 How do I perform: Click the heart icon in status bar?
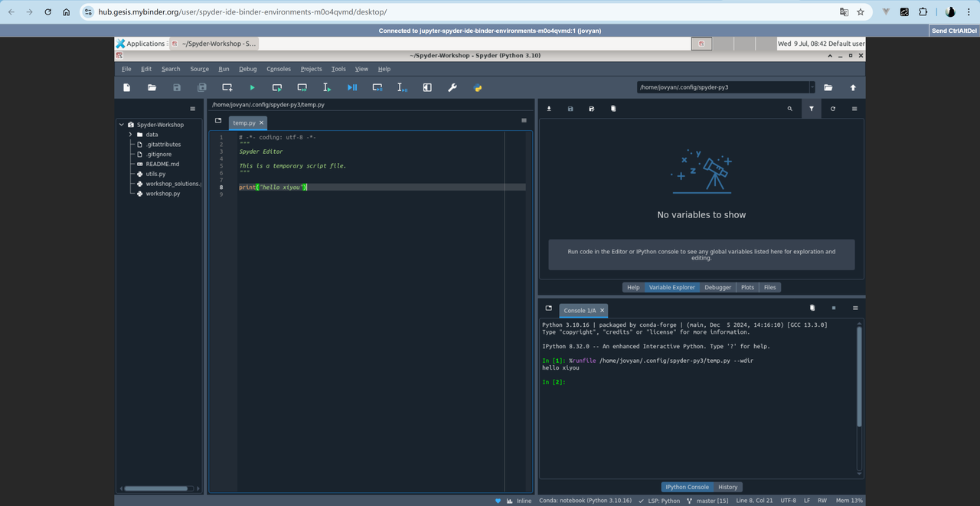coord(498,501)
